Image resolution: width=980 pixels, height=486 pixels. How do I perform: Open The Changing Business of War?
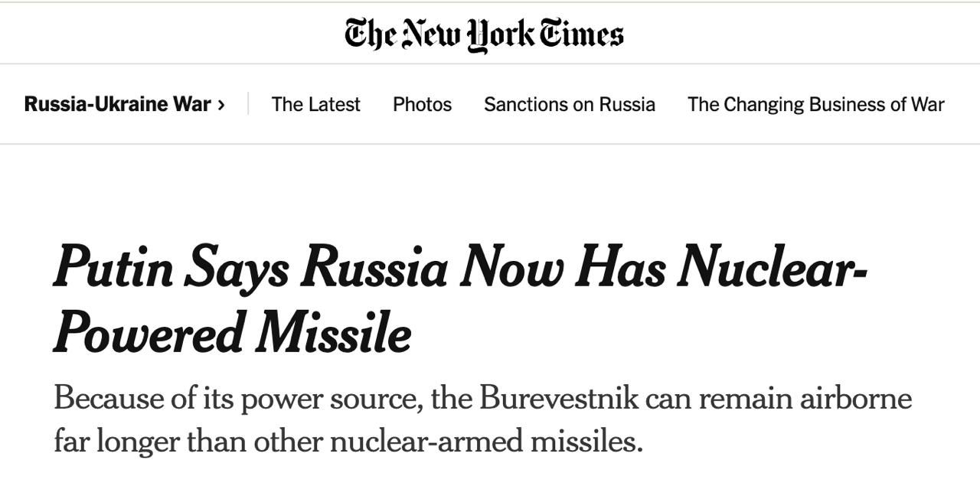815,104
